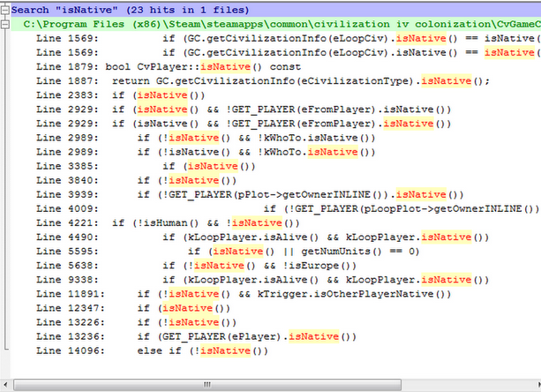Screen dimensions: 541x392
Task: Click highlighted isNative in first Line 2929 row
Action: 162,109
